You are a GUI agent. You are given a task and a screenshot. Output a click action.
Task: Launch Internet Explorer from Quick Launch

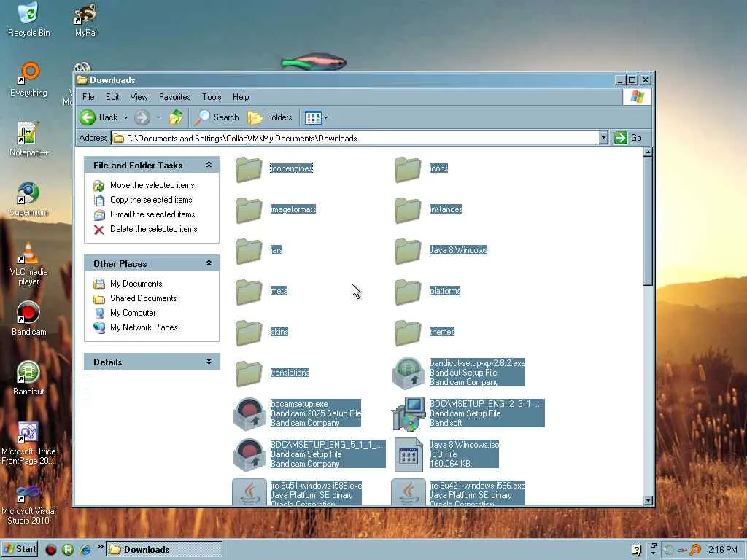tap(85, 550)
